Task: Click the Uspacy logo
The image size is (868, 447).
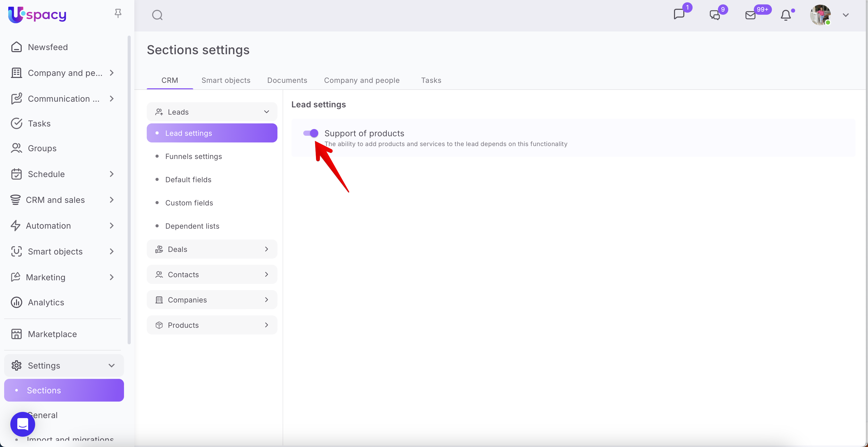Action: 37,14
